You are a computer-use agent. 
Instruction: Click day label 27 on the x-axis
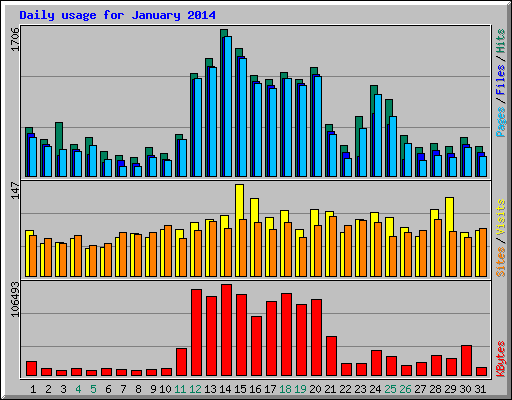tap(420, 389)
